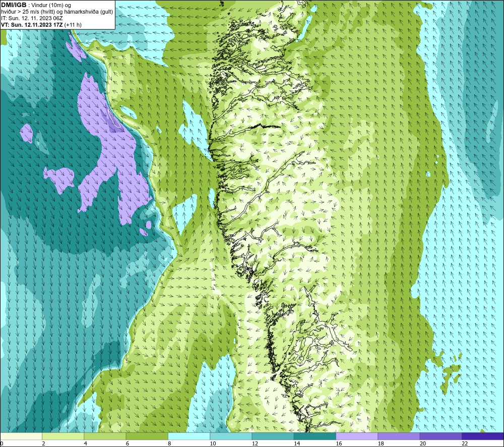The image size is (504, 447).
Task: Click the dark purple swatch above 22 m/s
Action: tap(482, 436)
